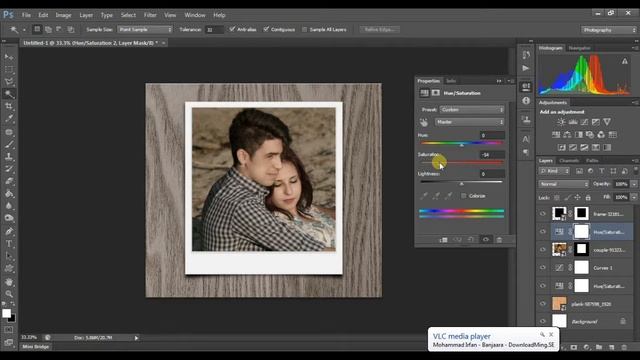Select the Magic Wand tool in toolbox
The height and width of the screenshot is (360, 640).
[x=9, y=94]
